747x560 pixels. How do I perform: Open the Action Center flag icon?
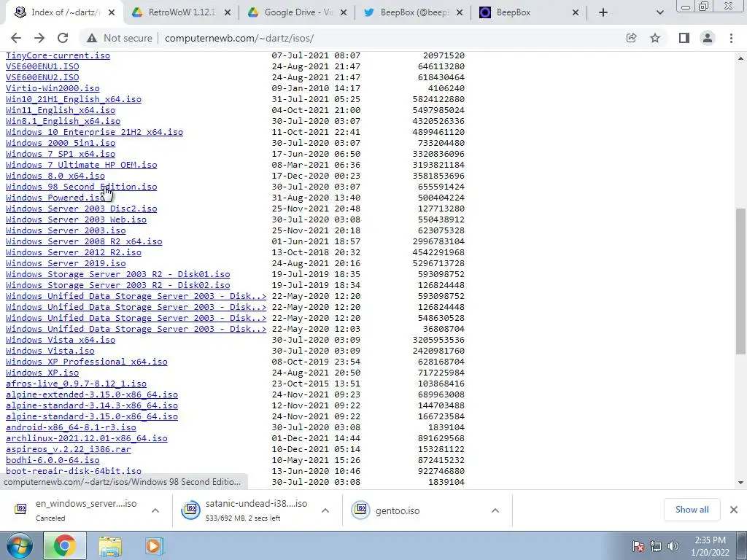coord(638,546)
